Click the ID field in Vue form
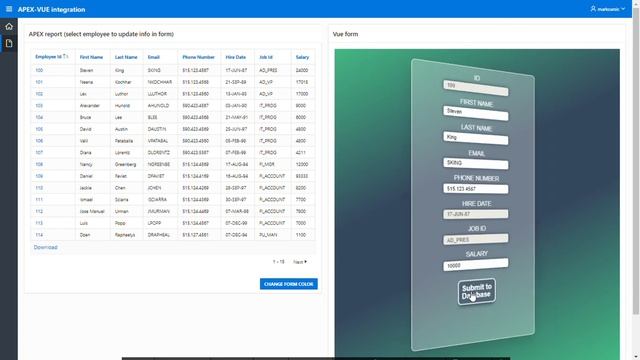Image resolution: width=640 pixels, height=360 pixels. pos(476,88)
